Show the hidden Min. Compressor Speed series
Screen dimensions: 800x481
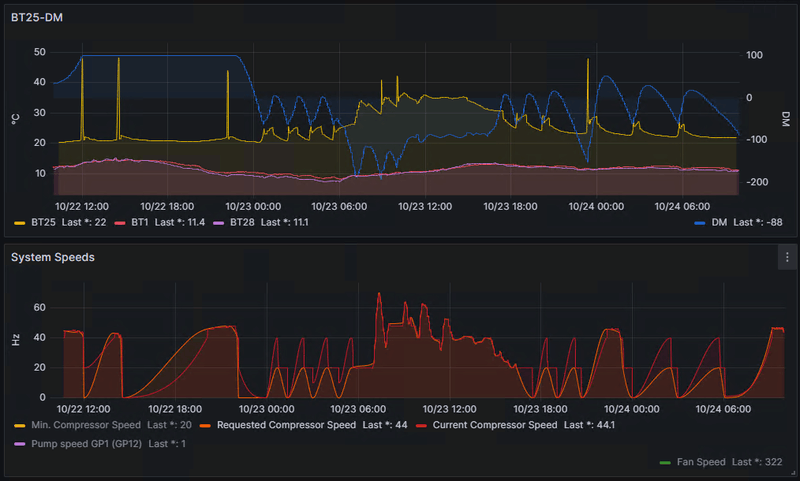(x=86, y=425)
